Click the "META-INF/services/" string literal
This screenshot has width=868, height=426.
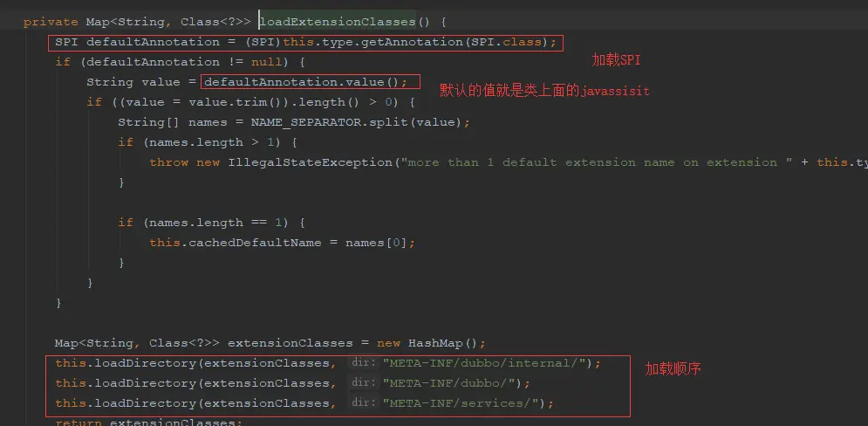(x=461, y=403)
